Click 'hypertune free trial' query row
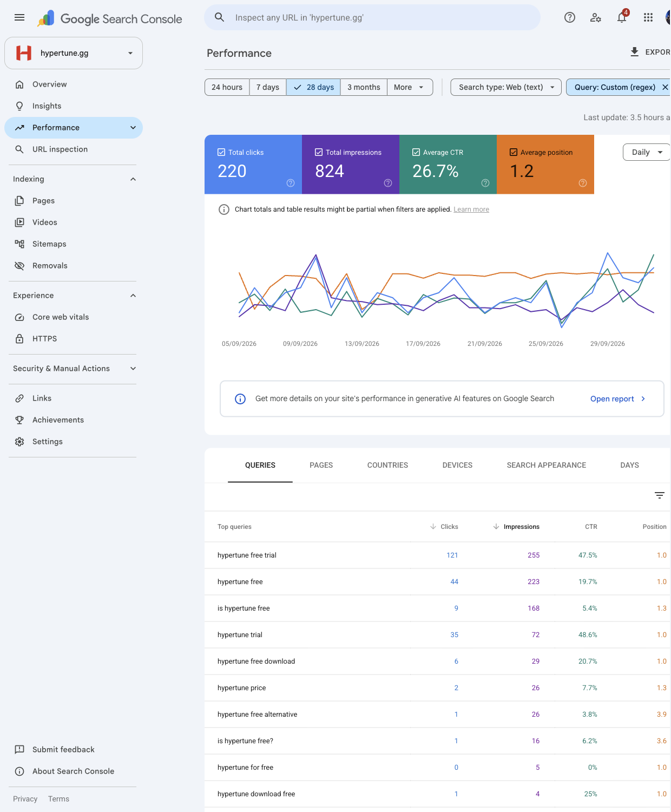The image size is (671, 812). (437, 555)
